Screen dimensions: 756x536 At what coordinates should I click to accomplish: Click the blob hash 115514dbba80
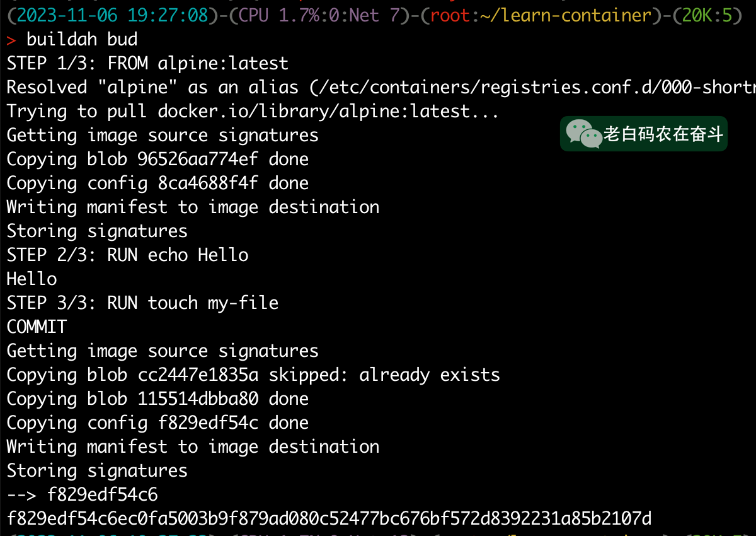pyautogui.click(x=198, y=399)
